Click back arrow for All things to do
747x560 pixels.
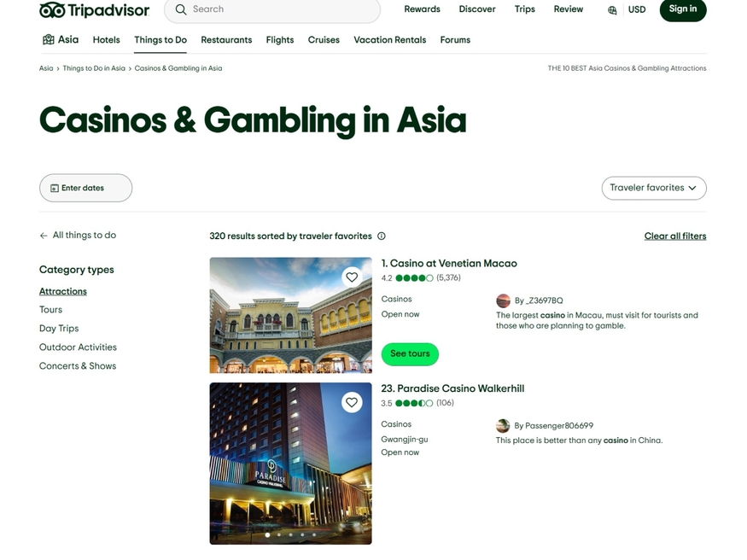(x=44, y=236)
